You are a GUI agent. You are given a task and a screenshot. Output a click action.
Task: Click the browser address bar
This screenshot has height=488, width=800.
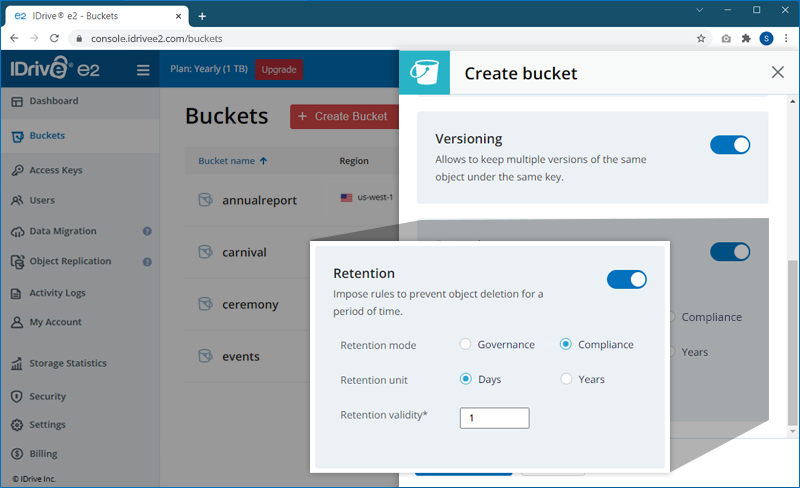388,38
